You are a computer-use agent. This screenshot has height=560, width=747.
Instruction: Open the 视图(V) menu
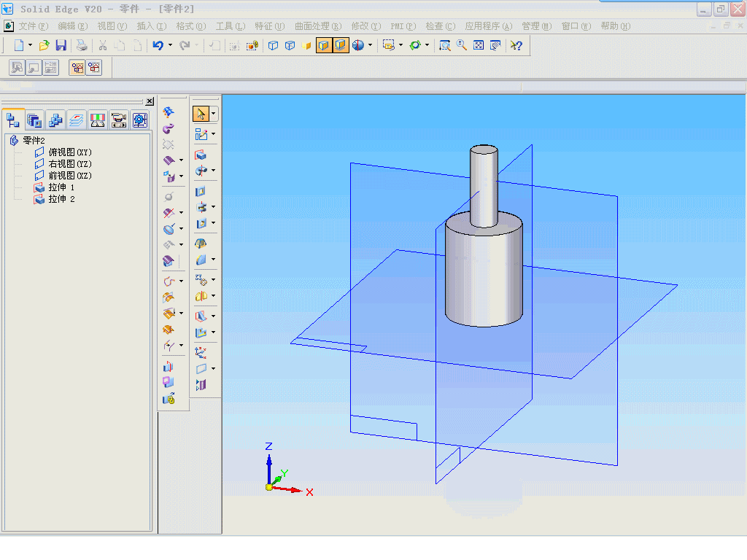coord(112,26)
